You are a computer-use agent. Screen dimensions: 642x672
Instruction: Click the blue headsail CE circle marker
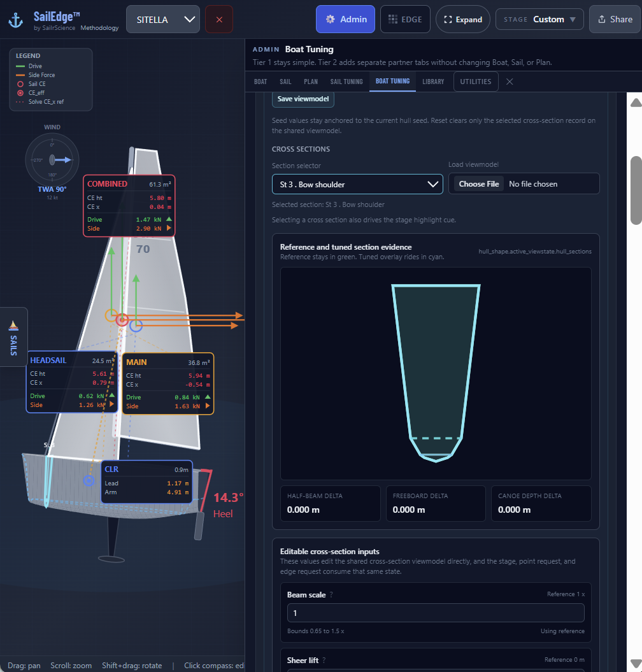coord(136,325)
